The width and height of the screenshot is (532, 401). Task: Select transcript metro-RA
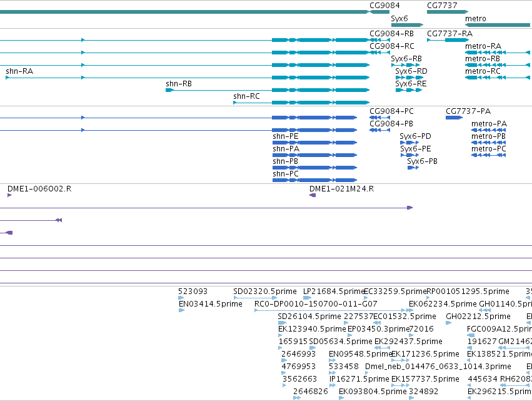click(498, 53)
